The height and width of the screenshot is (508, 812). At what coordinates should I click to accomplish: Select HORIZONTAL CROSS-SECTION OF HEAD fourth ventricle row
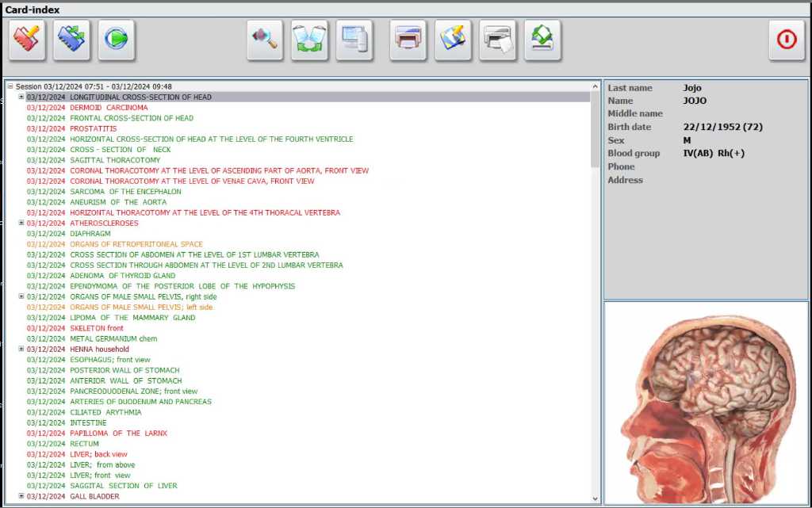190,139
